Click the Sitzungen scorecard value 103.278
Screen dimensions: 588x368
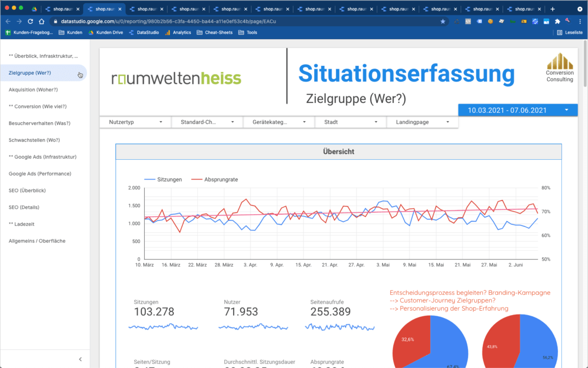tap(154, 312)
